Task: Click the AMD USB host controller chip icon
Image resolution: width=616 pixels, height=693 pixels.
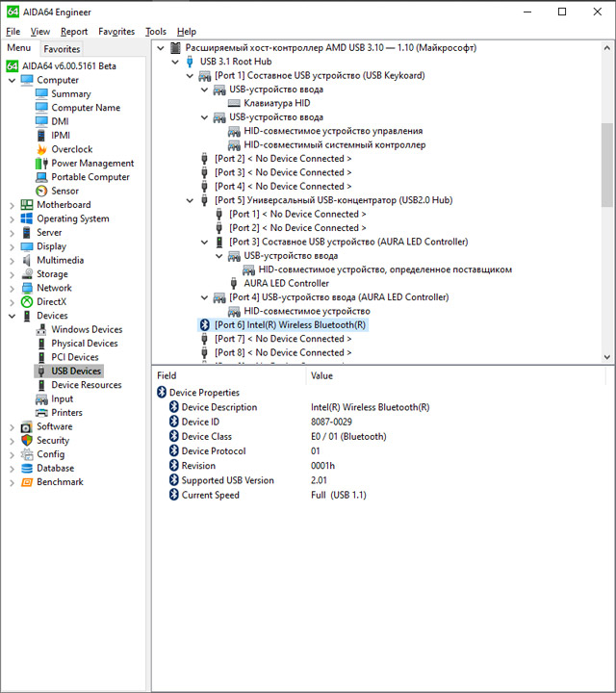Action: 175,48
